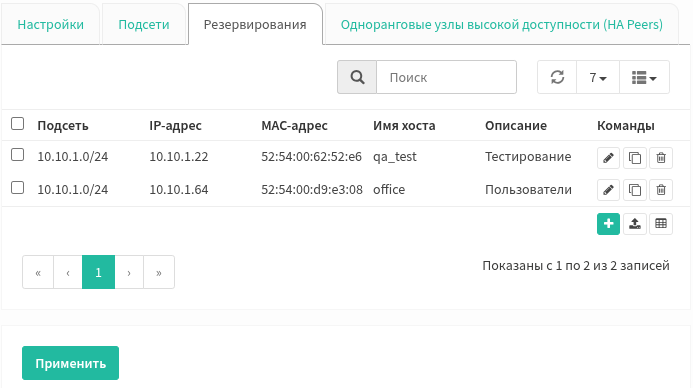This screenshot has height=388, width=693.
Task: Switch to the Подсети tab
Action: click(x=144, y=24)
